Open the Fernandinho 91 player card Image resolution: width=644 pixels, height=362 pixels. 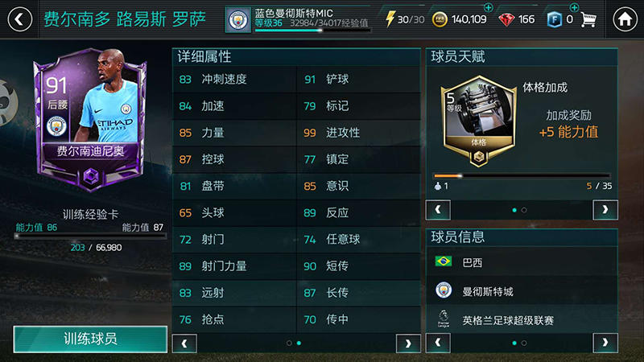(x=90, y=120)
